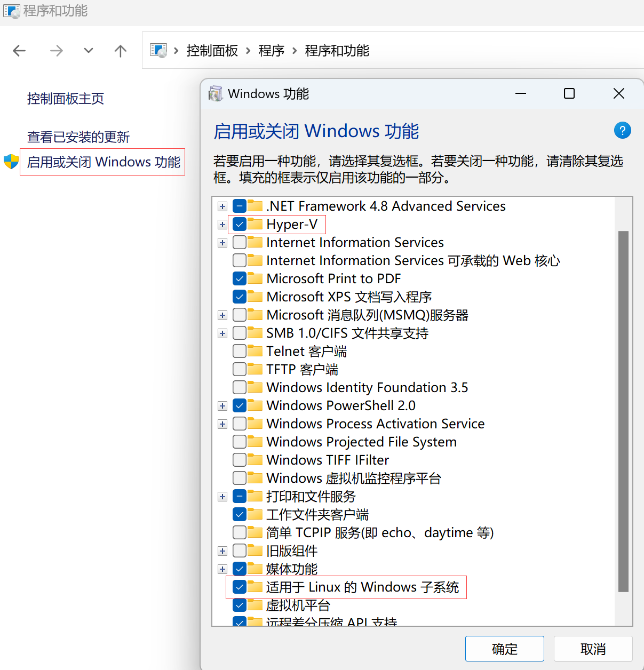Viewport: 644px width, 670px height.
Task: Click the UAC shield icon beside 启用或关闭 Windows 功能
Action: (11, 161)
